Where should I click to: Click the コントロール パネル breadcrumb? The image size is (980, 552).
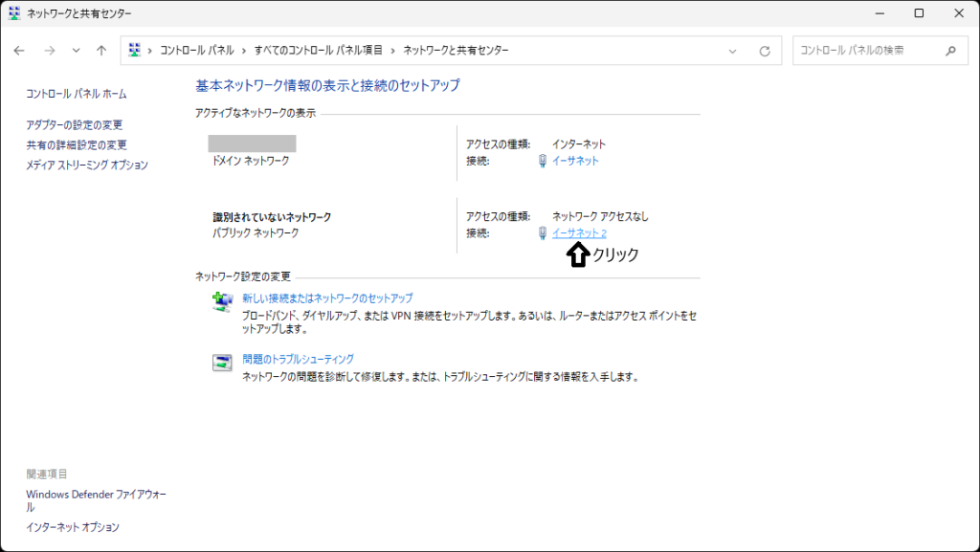point(197,51)
